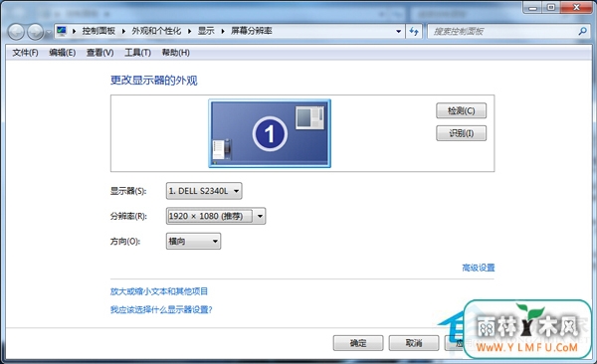
Task: Click the 确定 button
Action: tap(358, 343)
